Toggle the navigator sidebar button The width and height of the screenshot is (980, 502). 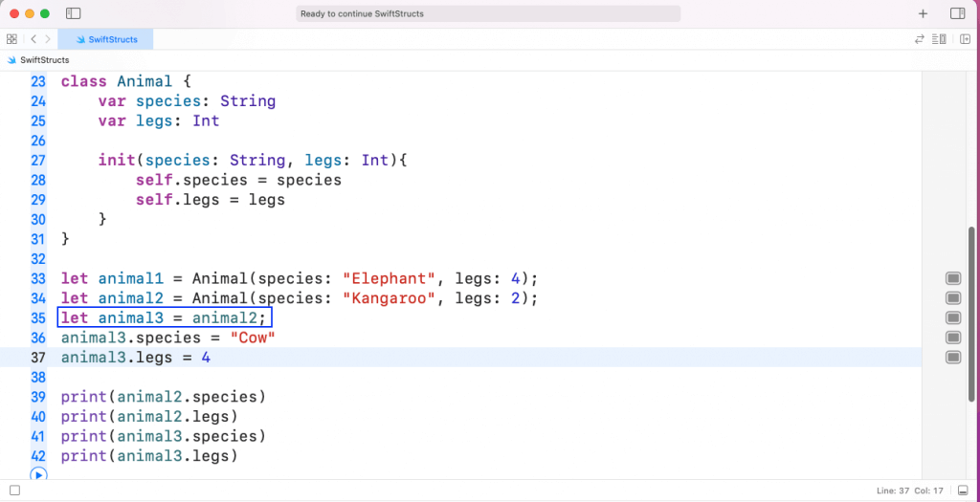(74, 13)
